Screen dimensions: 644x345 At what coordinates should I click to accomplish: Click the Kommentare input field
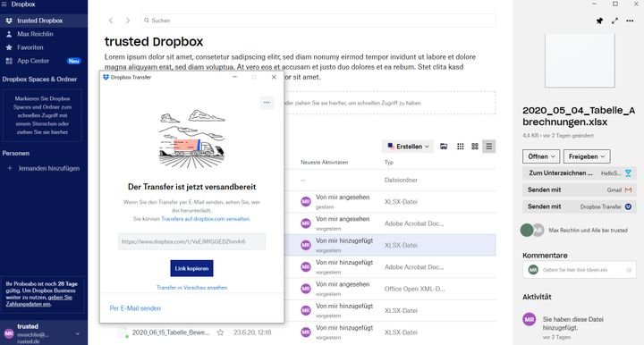point(579,270)
